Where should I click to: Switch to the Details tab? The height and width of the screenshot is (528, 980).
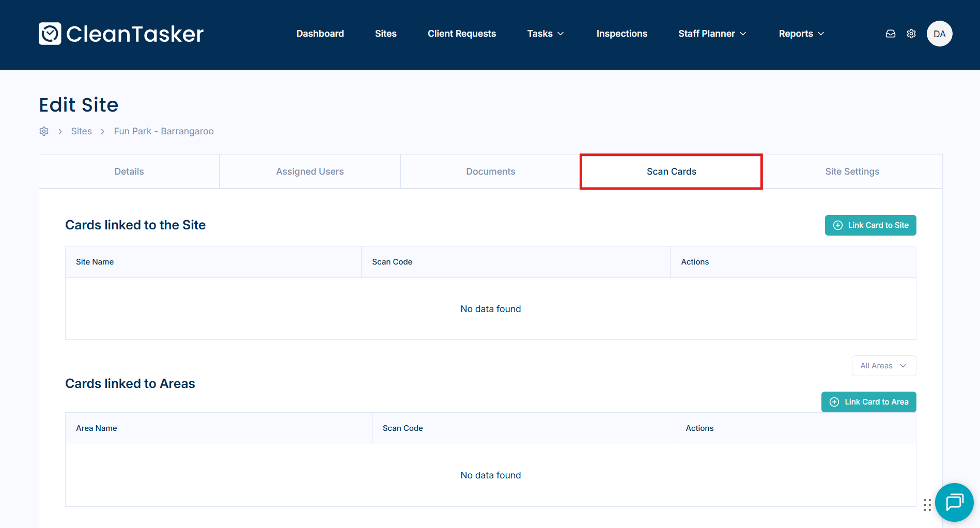pos(129,172)
